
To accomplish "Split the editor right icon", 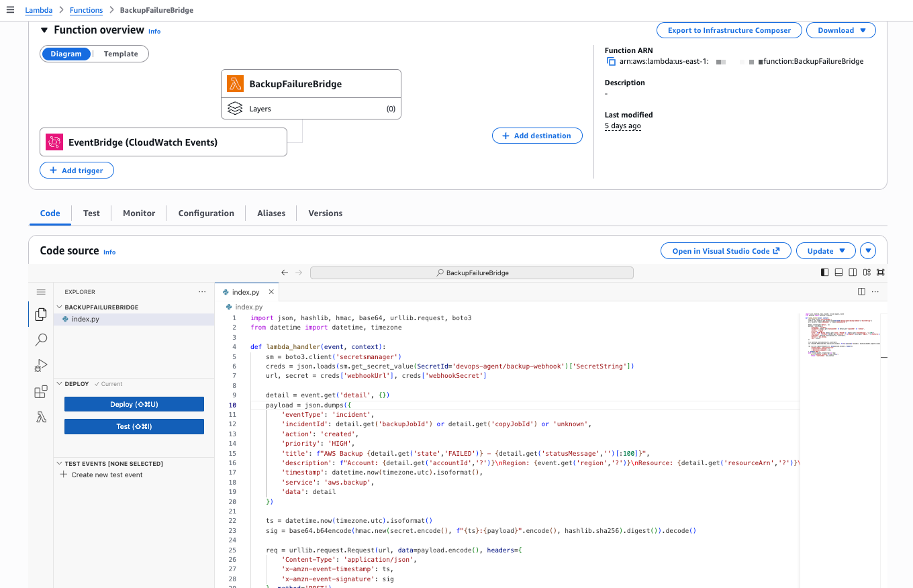I will [861, 292].
